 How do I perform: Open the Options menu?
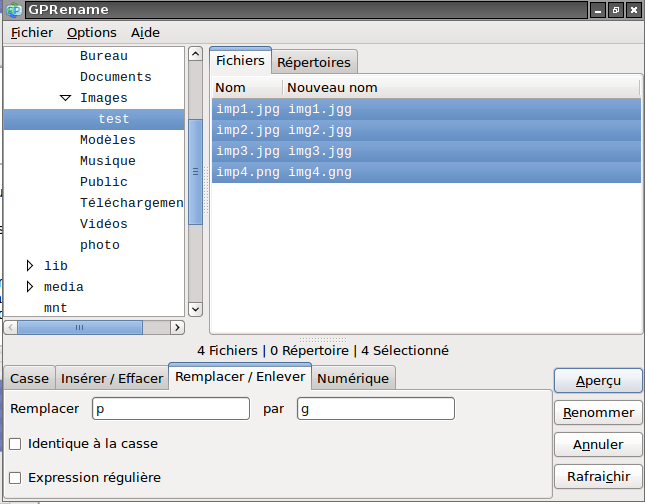(x=92, y=32)
